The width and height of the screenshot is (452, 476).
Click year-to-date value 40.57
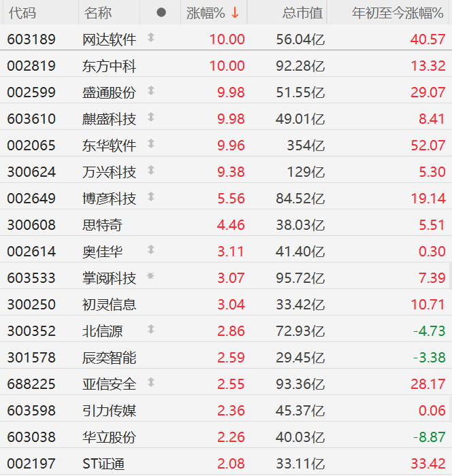[428, 39]
